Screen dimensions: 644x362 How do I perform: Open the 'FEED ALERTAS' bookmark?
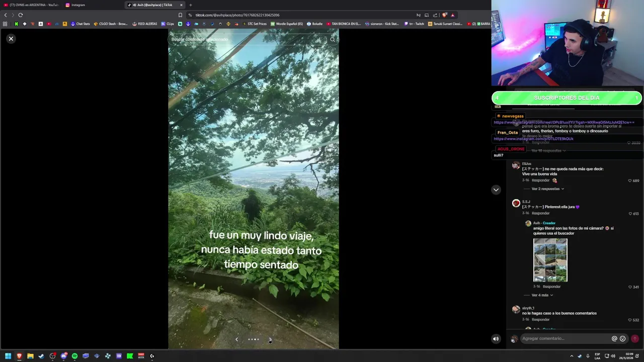145,24
